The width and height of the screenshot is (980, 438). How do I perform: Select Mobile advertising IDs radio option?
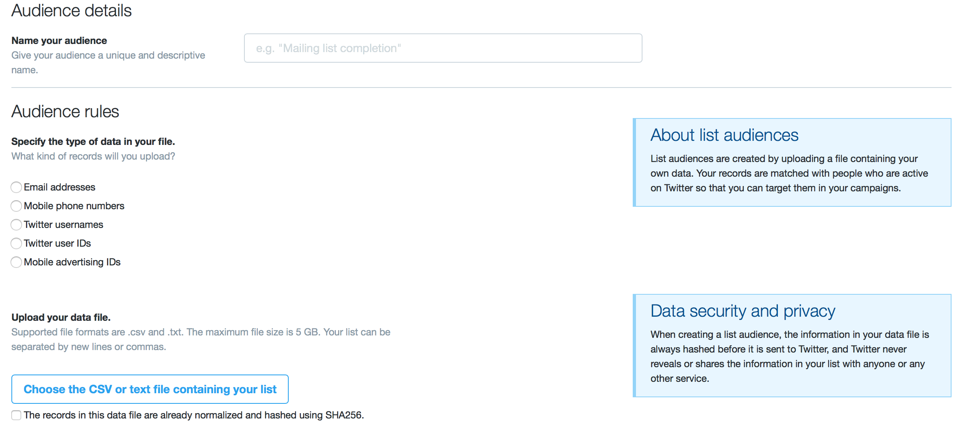(16, 262)
